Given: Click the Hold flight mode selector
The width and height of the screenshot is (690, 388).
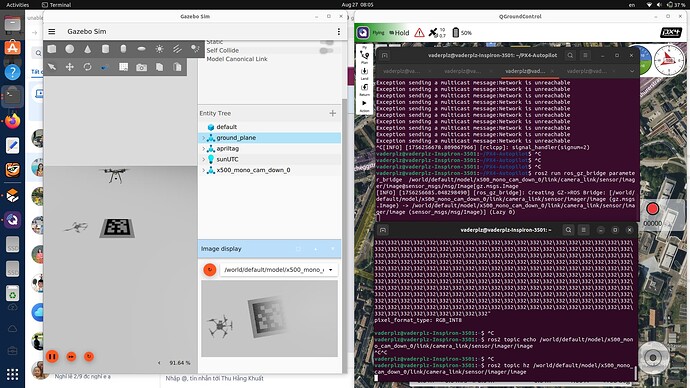Looking at the screenshot, I should (400, 33).
